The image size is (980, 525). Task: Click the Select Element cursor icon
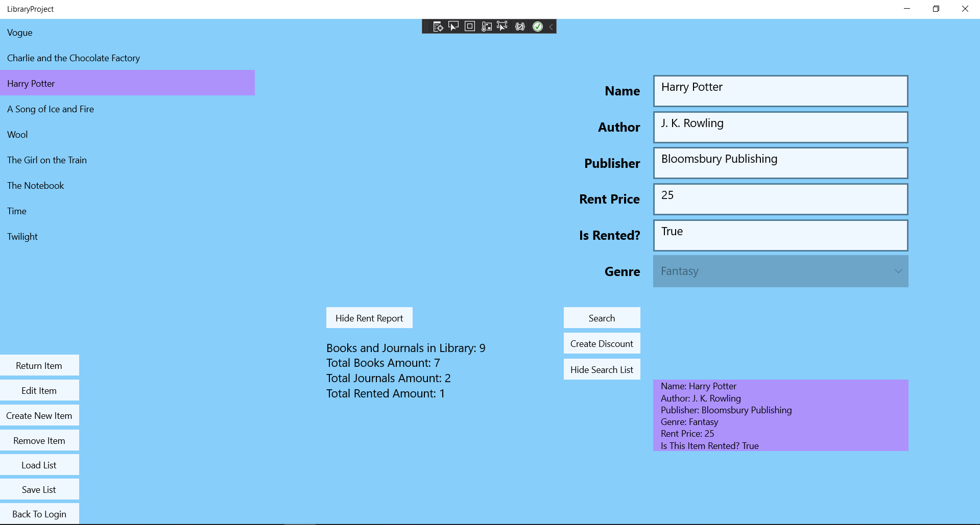[x=453, y=27]
